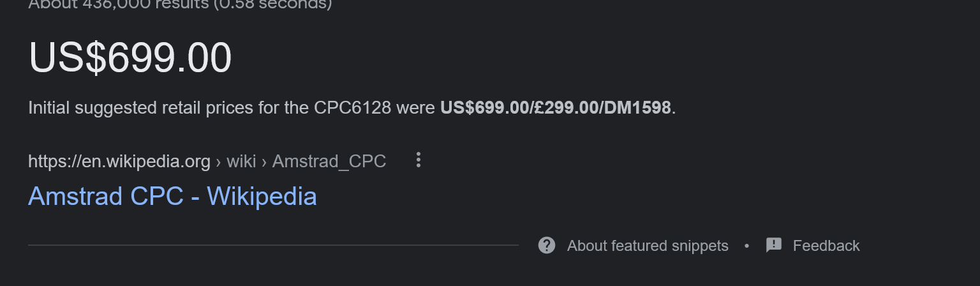The image size is (980, 286).
Task: Click the feedback speech-bubble exclamation icon
Action: click(x=774, y=245)
